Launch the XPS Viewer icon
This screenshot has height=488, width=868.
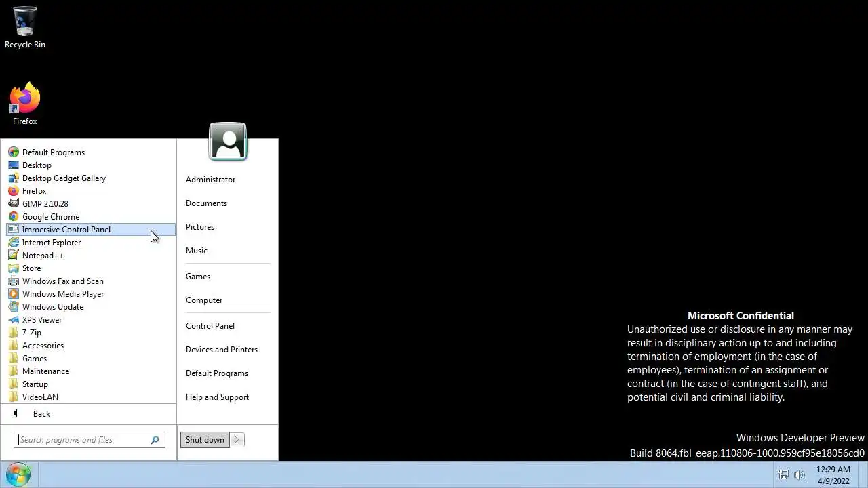tap(14, 320)
